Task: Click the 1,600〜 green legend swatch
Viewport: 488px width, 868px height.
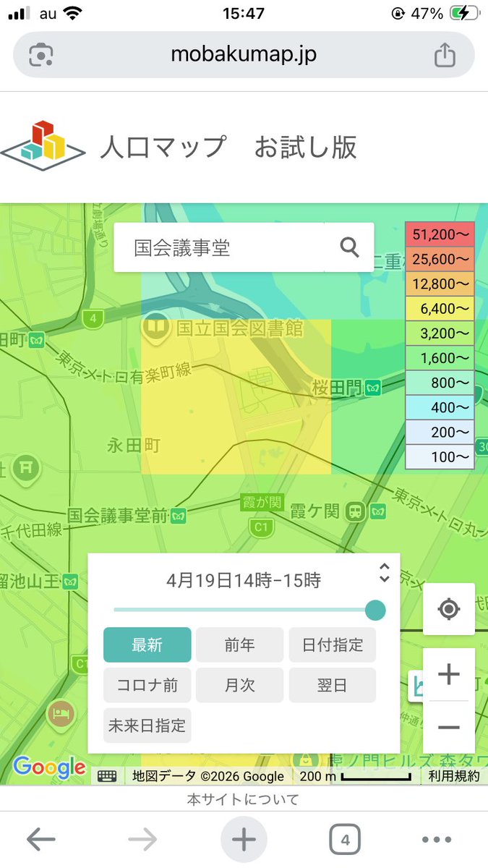Action: tap(440, 358)
